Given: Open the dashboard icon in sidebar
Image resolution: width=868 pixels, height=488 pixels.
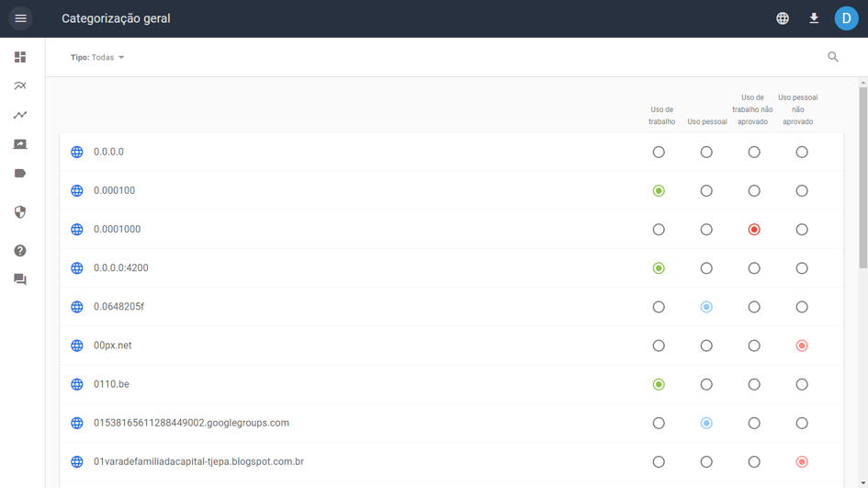Looking at the screenshot, I should 20,57.
